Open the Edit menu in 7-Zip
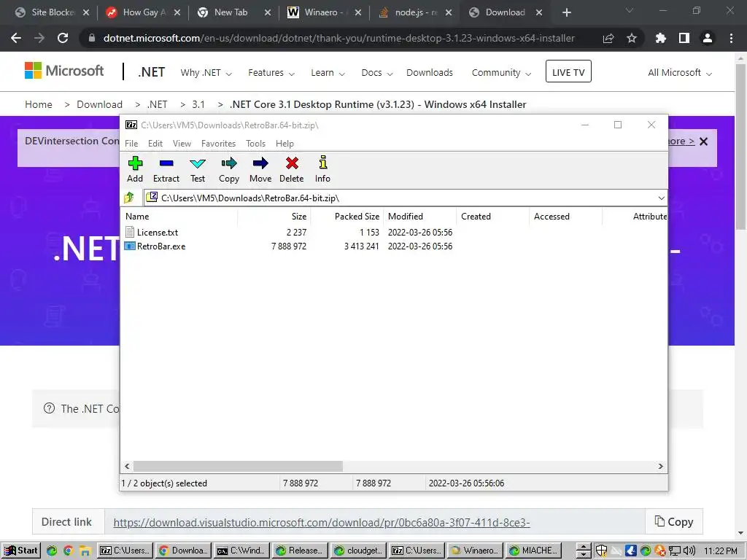 coord(155,144)
